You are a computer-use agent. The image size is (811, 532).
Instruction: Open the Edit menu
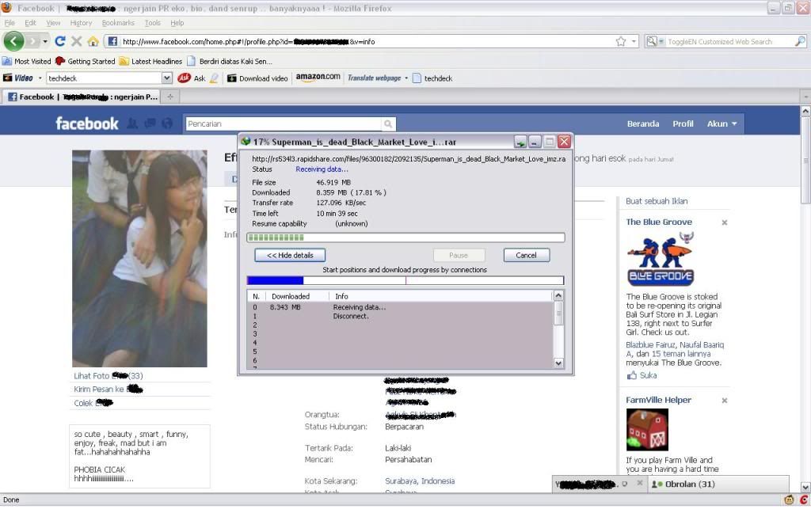point(30,23)
